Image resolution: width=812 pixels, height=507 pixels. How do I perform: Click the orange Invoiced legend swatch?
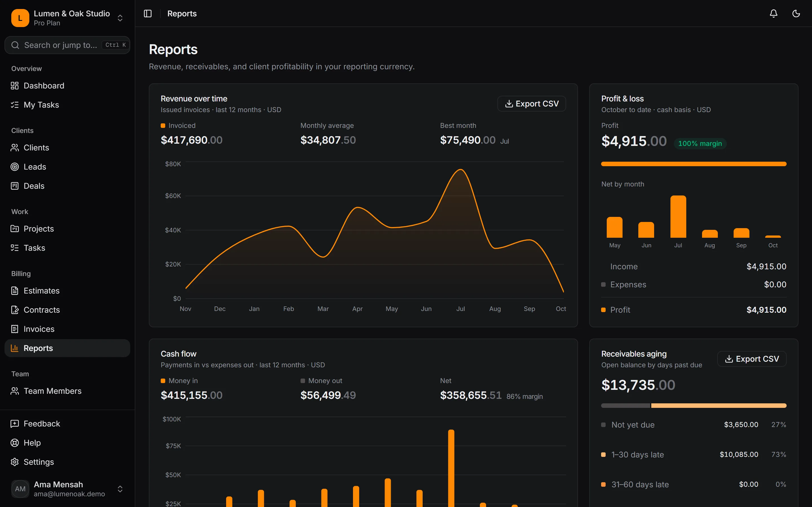pos(163,125)
